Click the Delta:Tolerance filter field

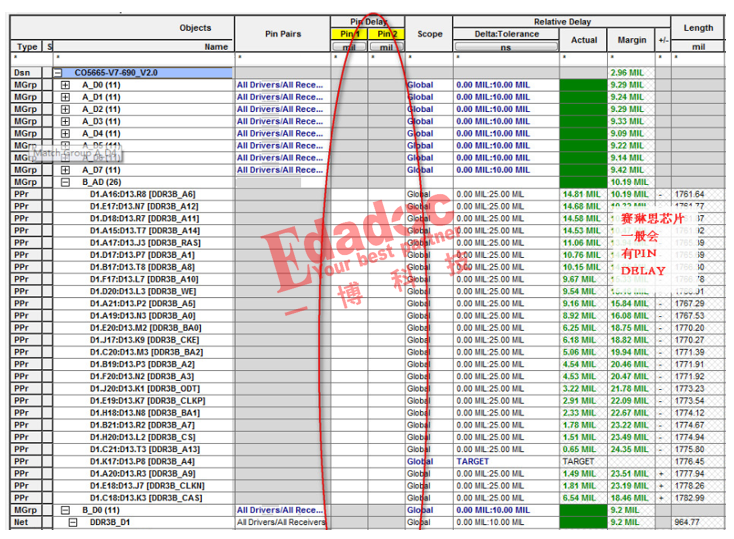click(x=506, y=59)
